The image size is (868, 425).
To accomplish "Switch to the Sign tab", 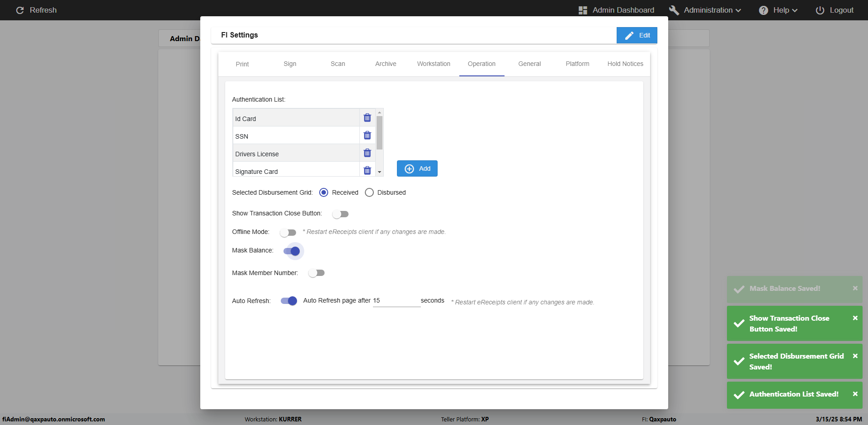I will (290, 64).
